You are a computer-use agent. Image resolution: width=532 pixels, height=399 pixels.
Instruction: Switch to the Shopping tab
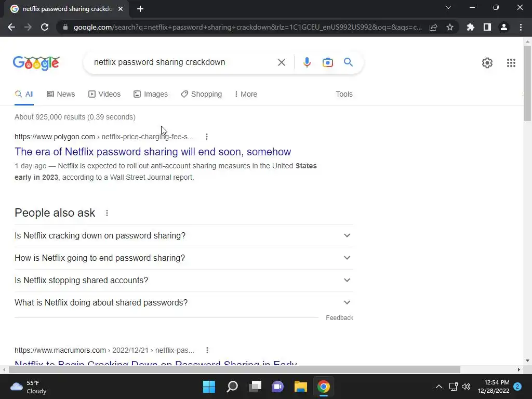[201, 95]
